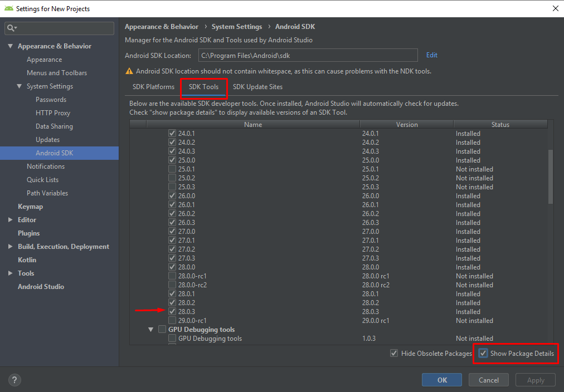
Task: Click the System Settings breadcrumb
Action: tap(237, 27)
